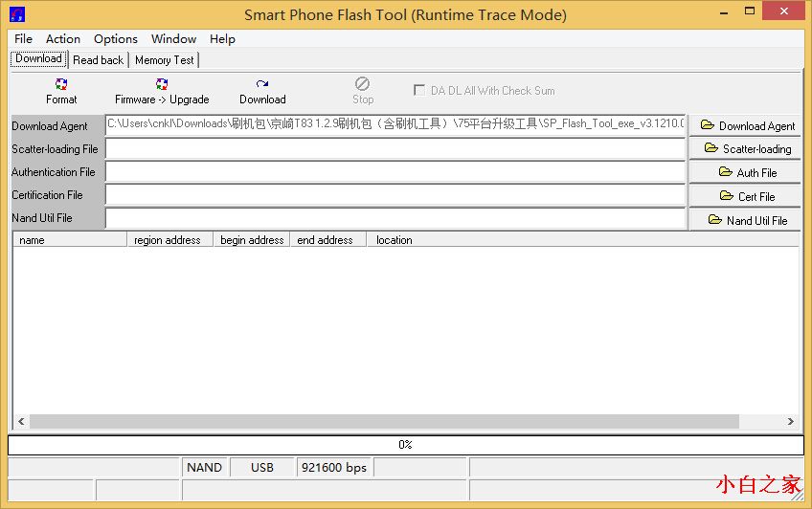This screenshot has height=509, width=812.
Task: Click the Certification File input field
Action: [x=395, y=195]
